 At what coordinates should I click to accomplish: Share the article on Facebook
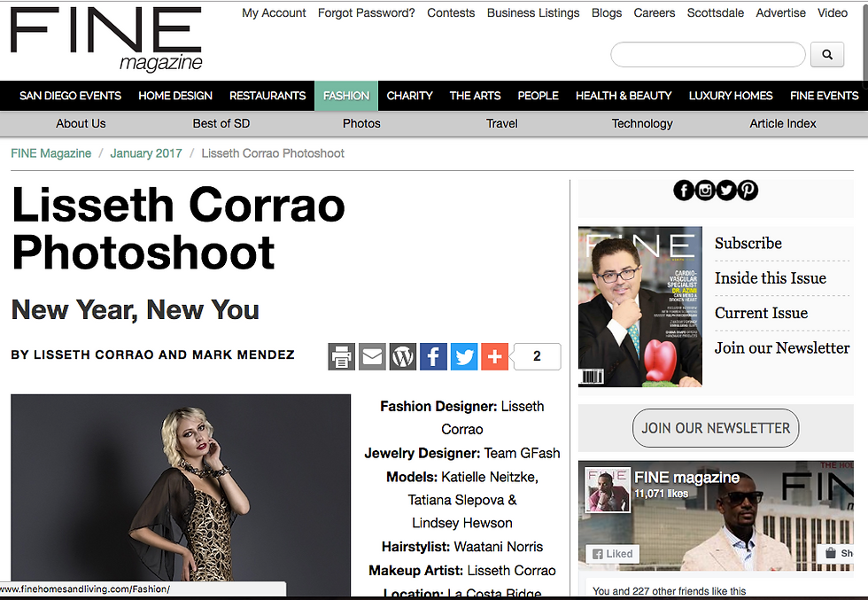click(x=433, y=356)
